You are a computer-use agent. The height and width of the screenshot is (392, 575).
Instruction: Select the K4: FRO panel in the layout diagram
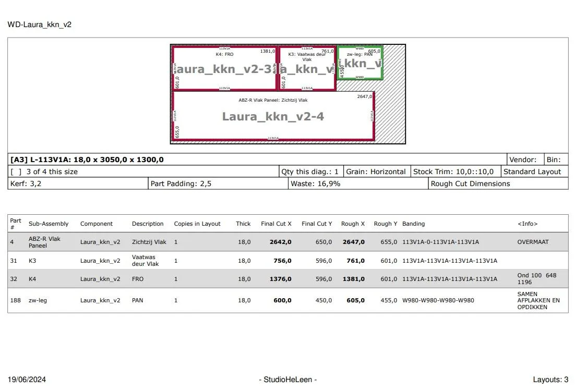(x=224, y=68)
